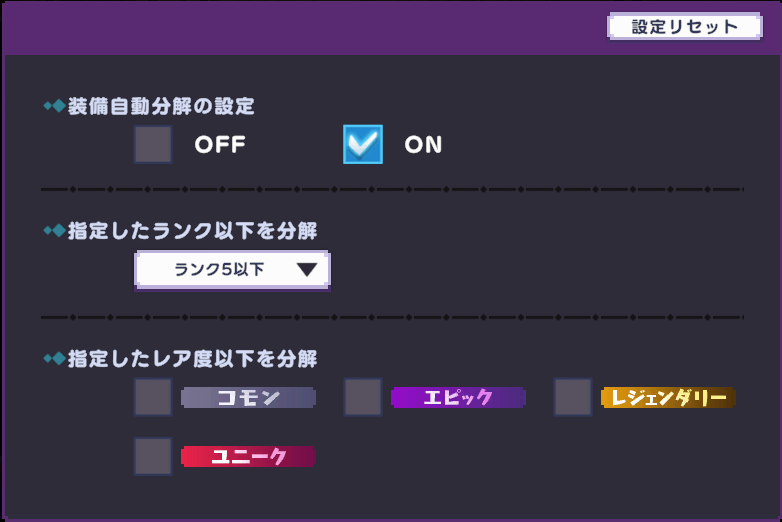Check the OFF checkbox for auto-dismantle

pyautogui.click(x=153, y=145)
